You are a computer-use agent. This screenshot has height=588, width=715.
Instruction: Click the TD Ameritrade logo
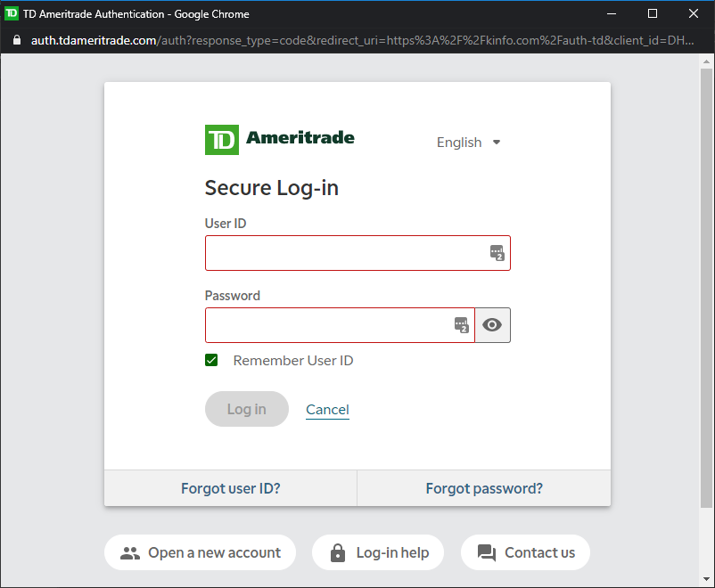pyautogui.click(x=280, y=140)
